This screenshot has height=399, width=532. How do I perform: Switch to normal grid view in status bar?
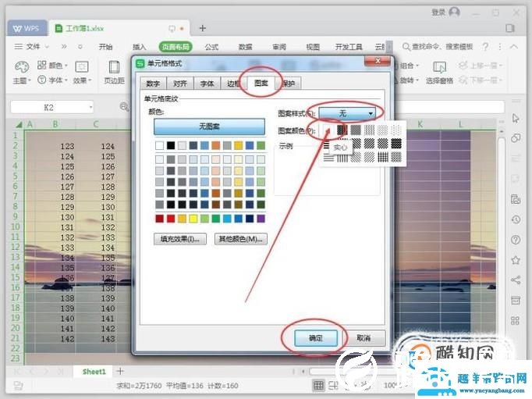pos(318,386)
